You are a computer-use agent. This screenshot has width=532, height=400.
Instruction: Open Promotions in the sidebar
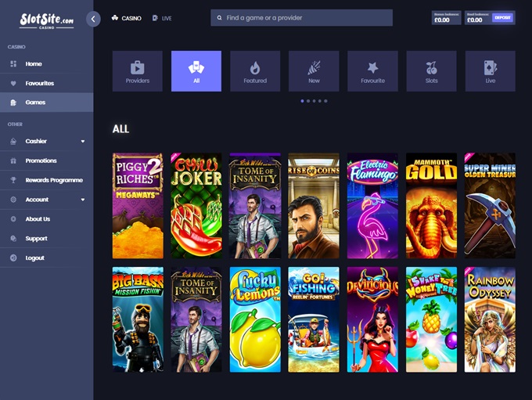[x=41, y=160]
